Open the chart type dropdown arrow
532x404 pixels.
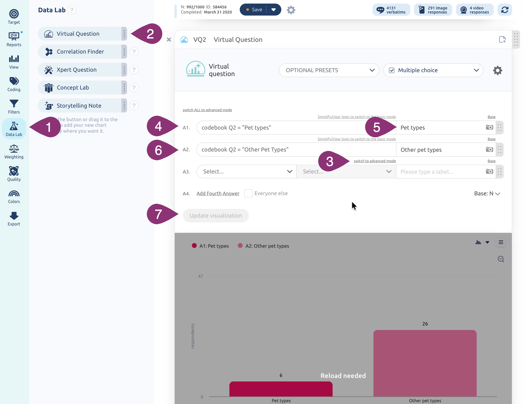tap(487, 242)
